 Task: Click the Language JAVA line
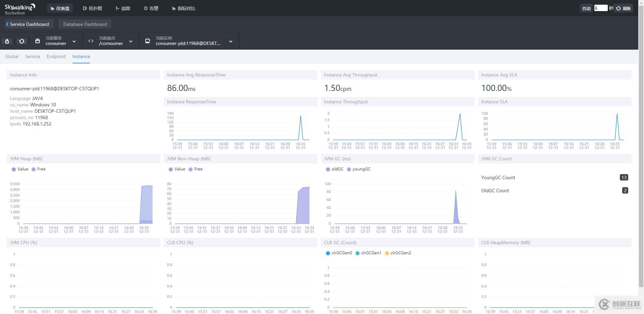tap(26, 98)
